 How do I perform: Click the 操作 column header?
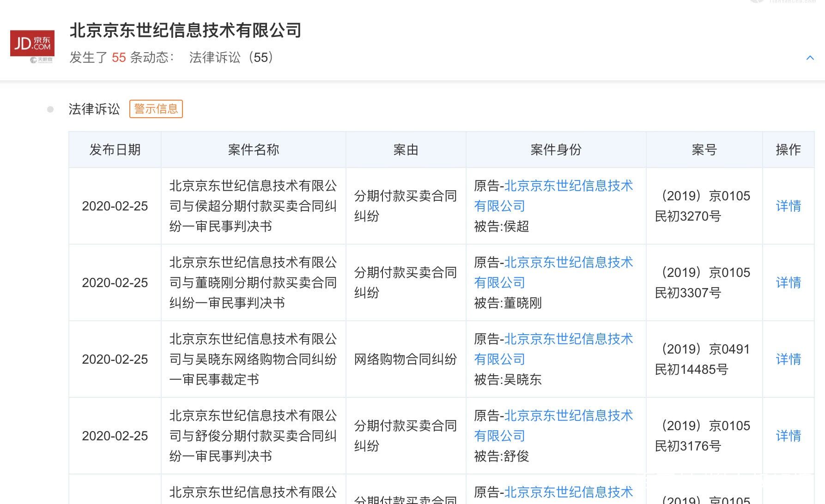[788, 150]
